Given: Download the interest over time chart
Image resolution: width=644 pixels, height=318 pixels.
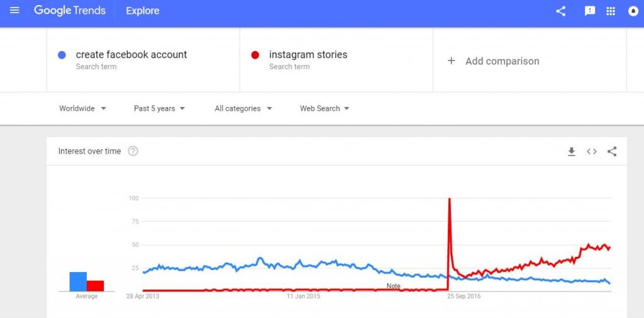Looking at the screenshot, I should (x=571, y=152).
